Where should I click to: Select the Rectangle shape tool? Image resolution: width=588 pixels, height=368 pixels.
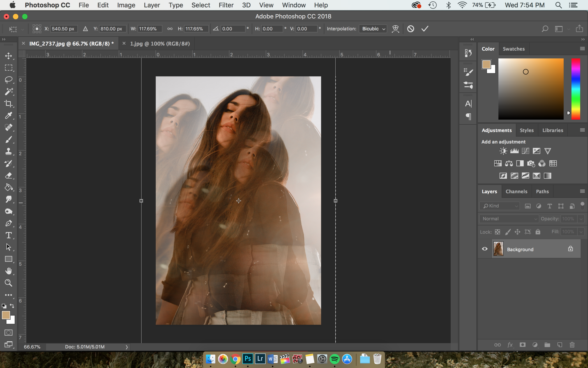pos(8,259)
